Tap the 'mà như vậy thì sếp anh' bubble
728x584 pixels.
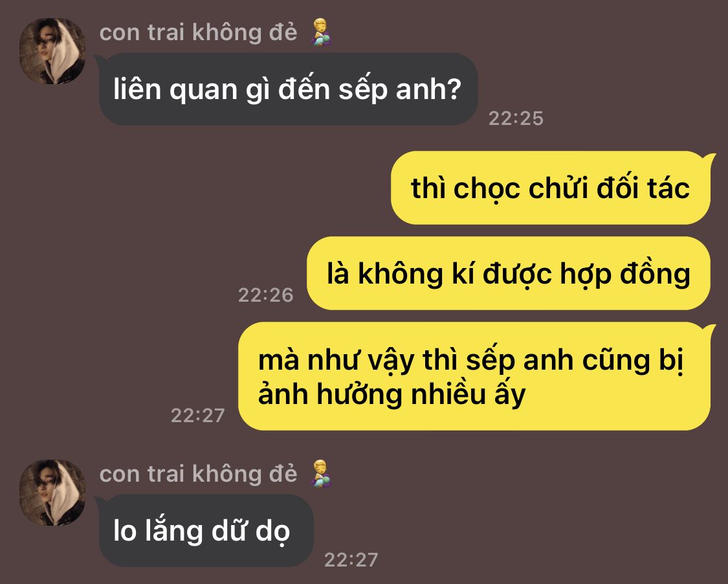pos(474,376)
